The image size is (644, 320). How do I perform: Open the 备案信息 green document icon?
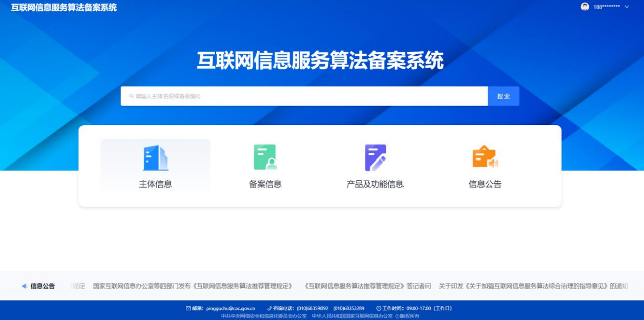(x=265, y=157)
